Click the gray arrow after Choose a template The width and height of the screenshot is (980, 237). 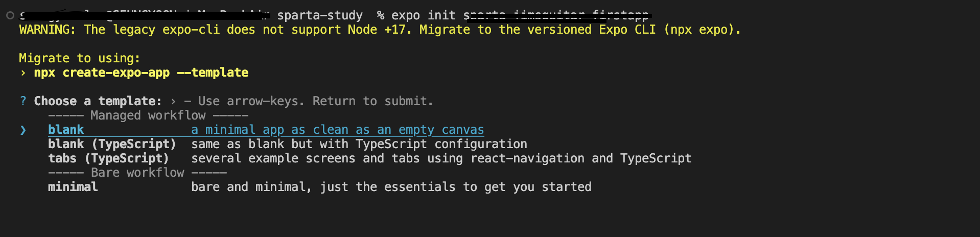(x=173, y=101)
